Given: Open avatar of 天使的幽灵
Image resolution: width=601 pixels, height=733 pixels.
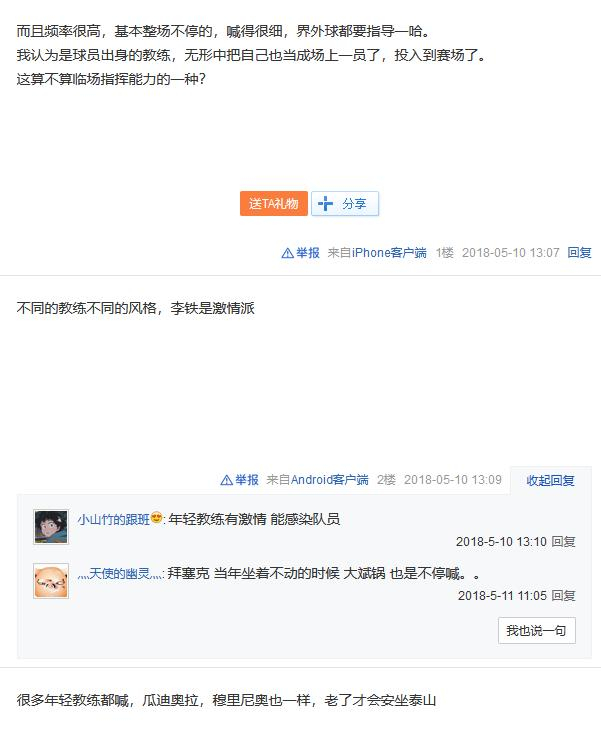Looking at the screenshot, I should point(51,581).
